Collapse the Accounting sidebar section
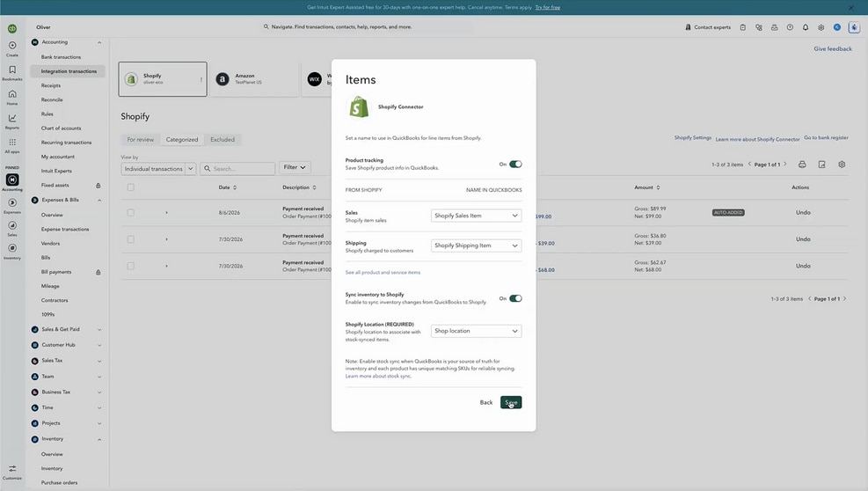 click(x=99, y=42)
